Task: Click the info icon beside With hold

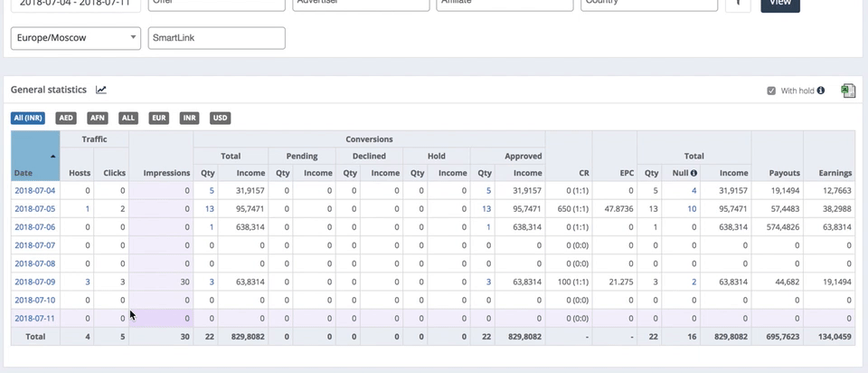Action: pos(820,91)
